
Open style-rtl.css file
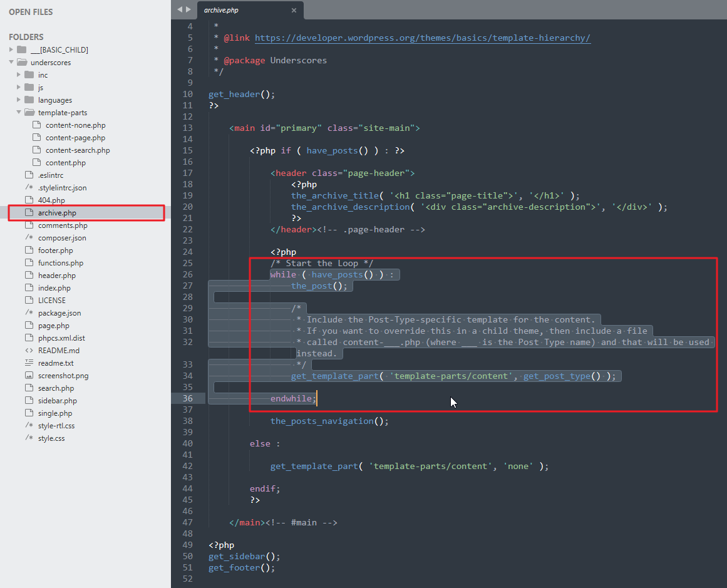[x=56, y=426]
